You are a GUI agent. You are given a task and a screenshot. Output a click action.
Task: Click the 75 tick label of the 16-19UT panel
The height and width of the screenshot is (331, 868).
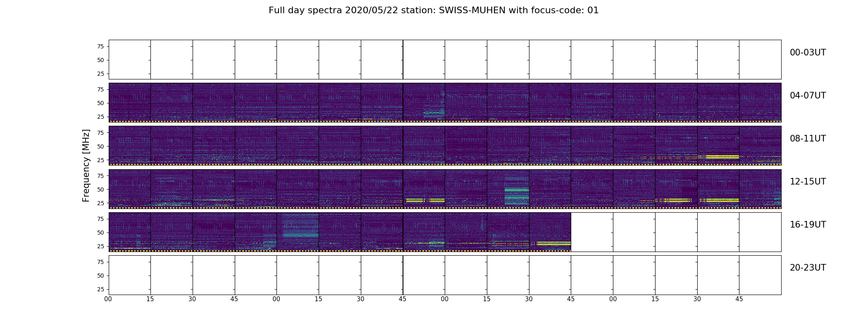(100, 219)
